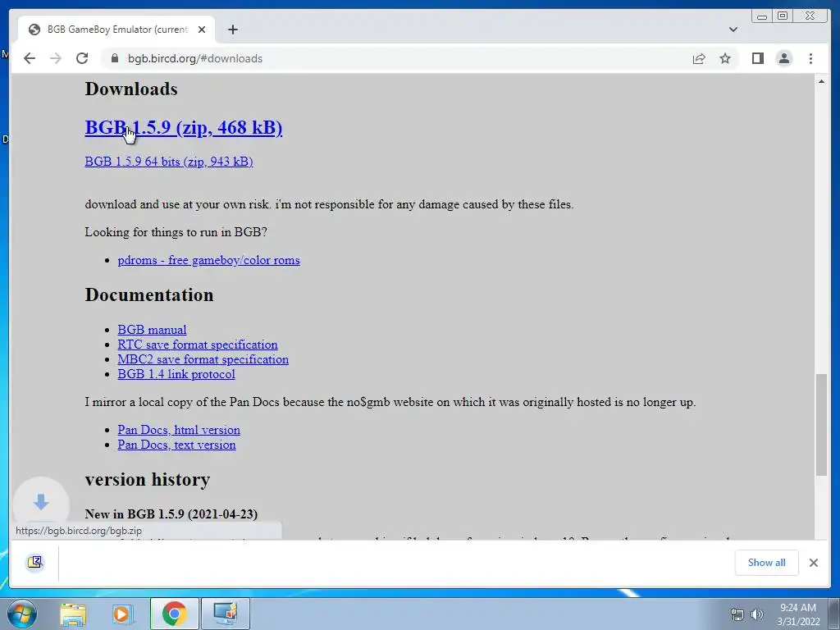Open Chrome's three-dot menu
This screenshot has height=630, width=840.
point(810,58)
